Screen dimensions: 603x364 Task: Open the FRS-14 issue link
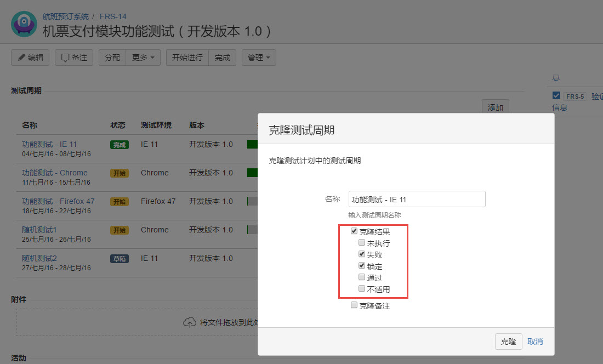pos(113,16)
